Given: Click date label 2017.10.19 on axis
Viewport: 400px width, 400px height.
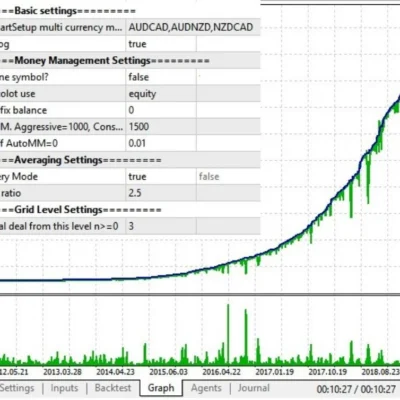Looking at the screenshot, I should [x=328, y=372].
